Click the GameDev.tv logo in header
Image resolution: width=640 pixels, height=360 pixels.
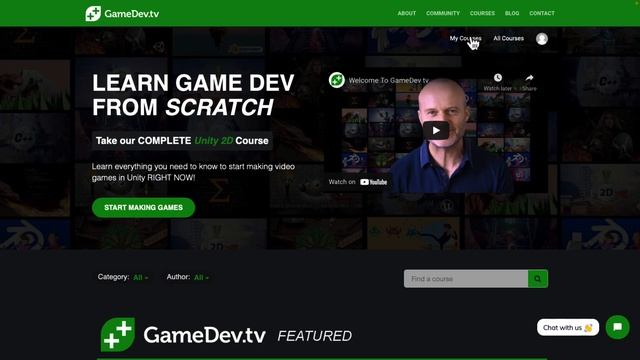pyautogui.click(x=122, y=13)
